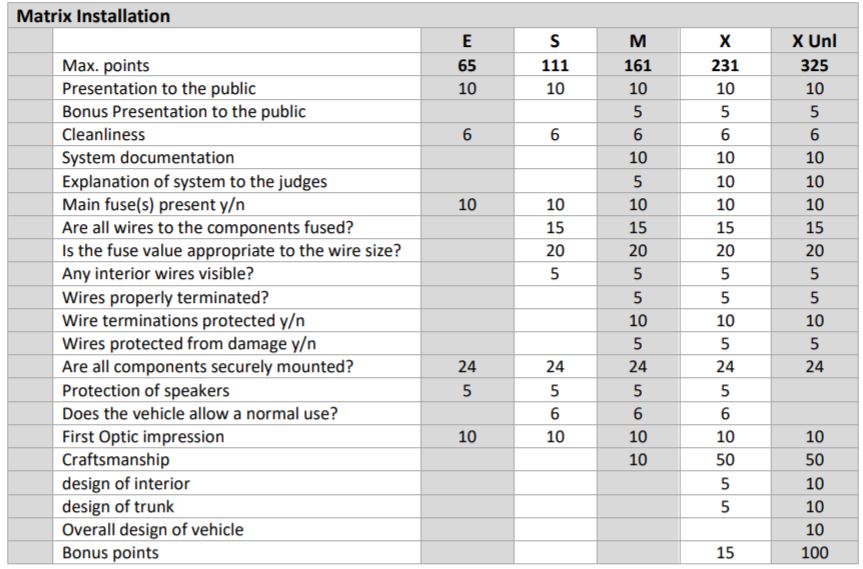Select the 65 max points cell

467,66
